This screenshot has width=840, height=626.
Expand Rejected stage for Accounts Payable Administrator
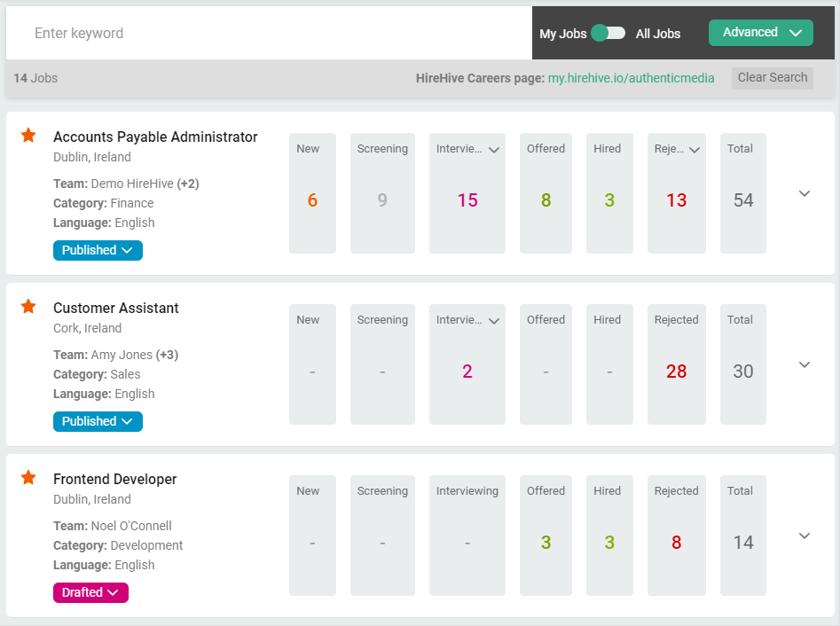click(x=695, y=150)
